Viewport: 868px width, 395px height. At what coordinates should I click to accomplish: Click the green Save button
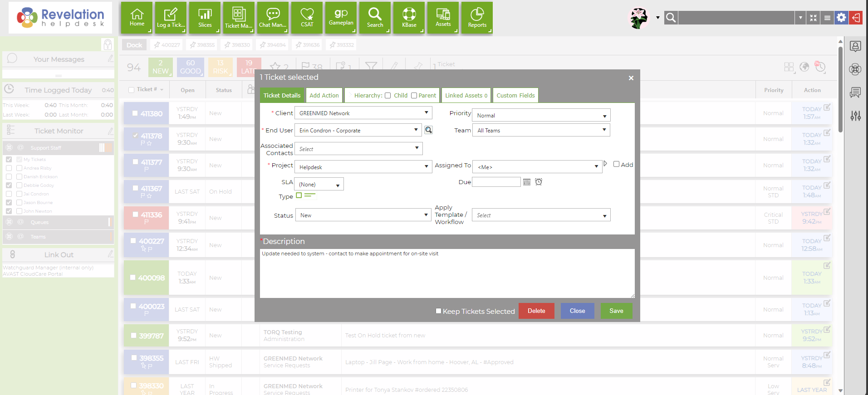pos(616,311)
